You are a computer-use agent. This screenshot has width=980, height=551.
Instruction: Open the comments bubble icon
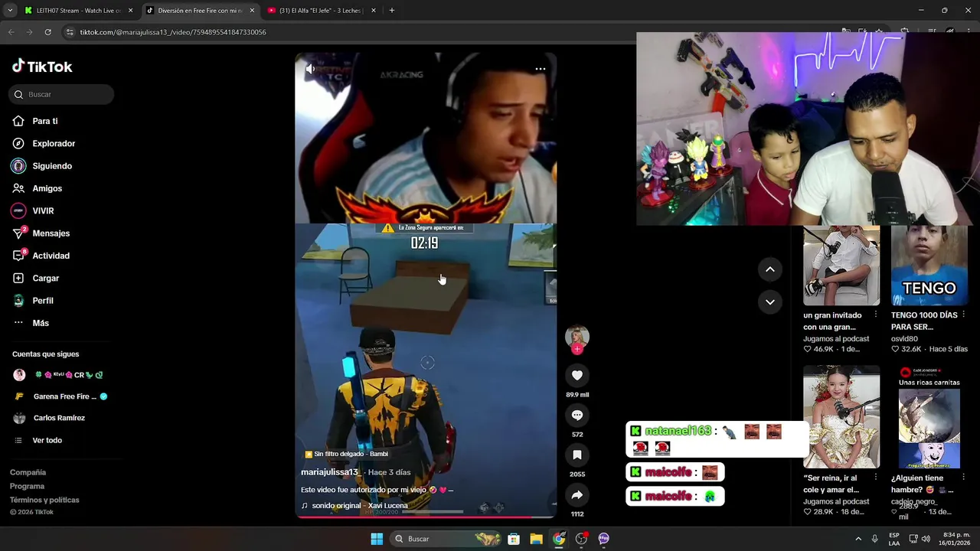coord(577,415)
